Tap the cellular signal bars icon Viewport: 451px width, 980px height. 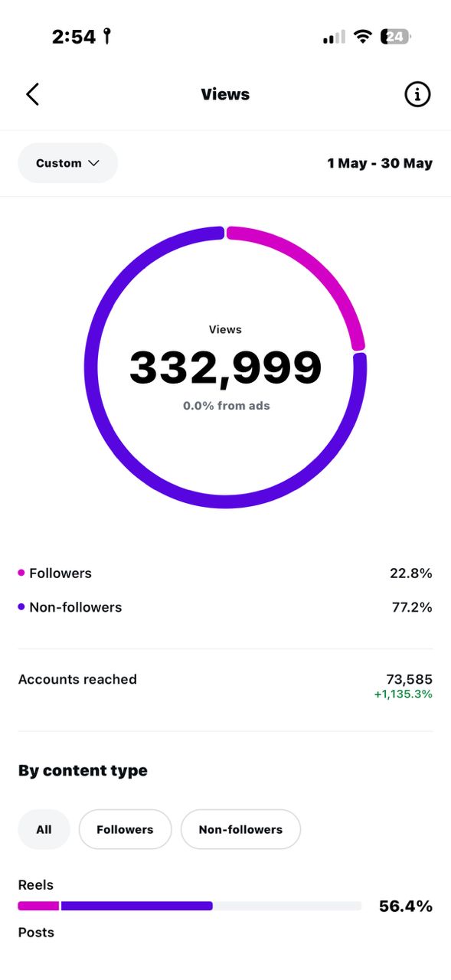[334, 37]
